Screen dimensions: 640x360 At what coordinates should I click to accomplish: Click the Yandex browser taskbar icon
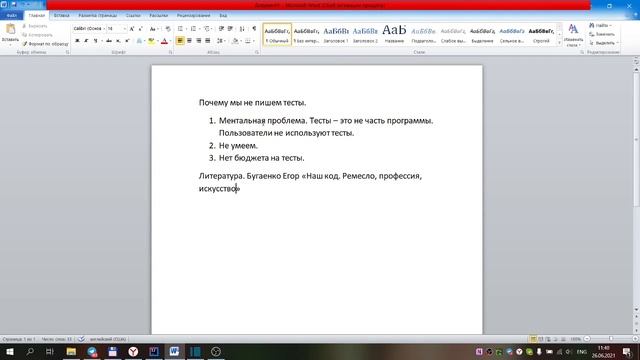click(x=133, y=351)
